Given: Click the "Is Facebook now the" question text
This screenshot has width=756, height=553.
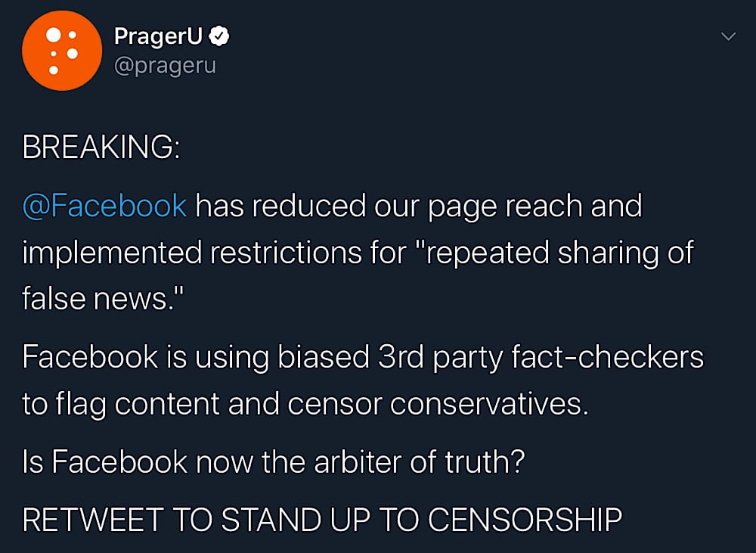Looking at the screenshot, I should coord(164,461).
